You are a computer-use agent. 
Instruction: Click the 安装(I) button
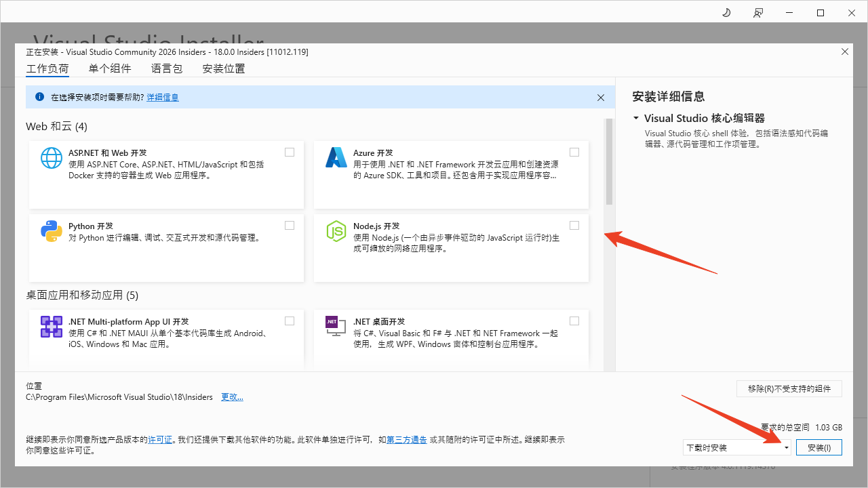click(x=819, y=447)
